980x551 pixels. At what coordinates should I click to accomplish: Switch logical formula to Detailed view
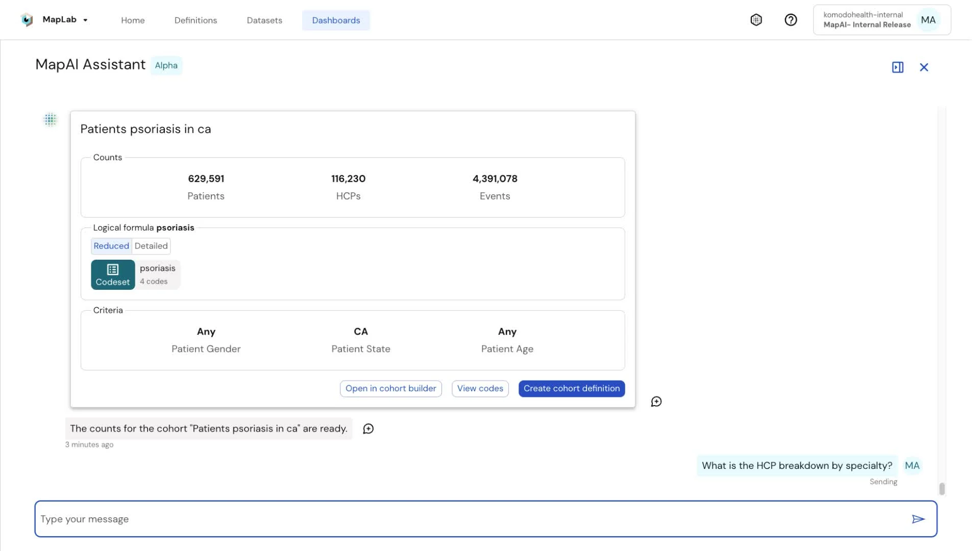click(x=151, y=246)
